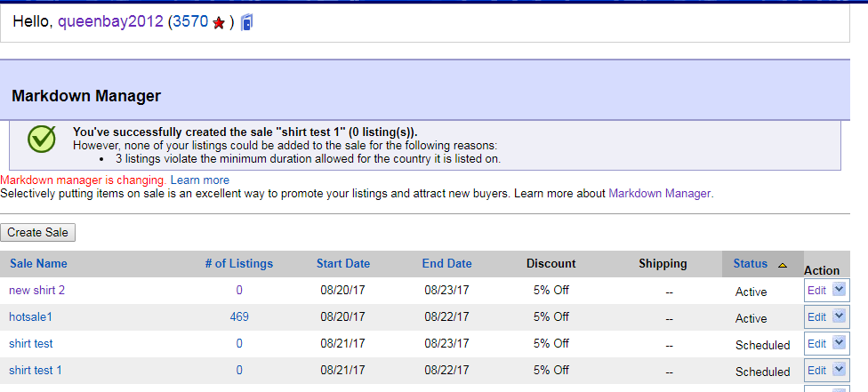
Task: Expand action dropdown for shirt test
Action: coord(838,344)
